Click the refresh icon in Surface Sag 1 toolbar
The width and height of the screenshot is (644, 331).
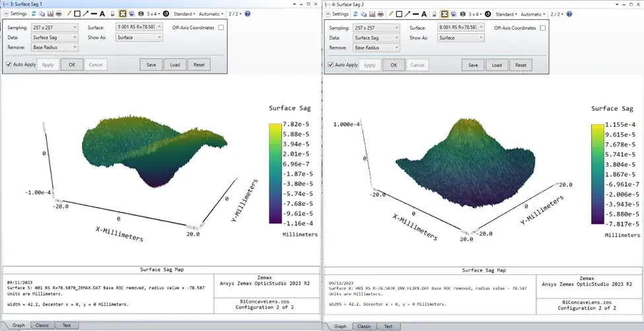[x=34, y=14]
